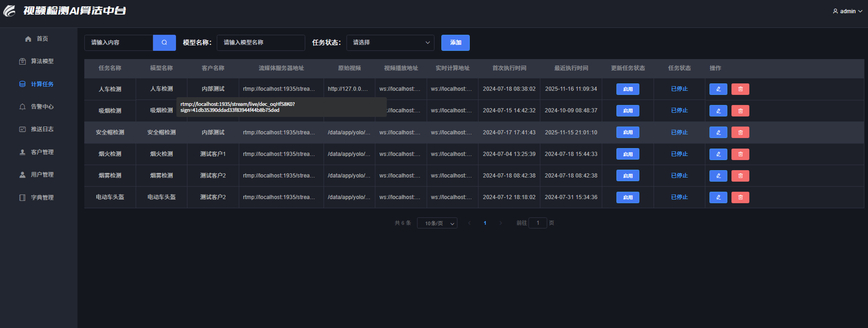Click the home icon beside 首页

pyautogui.click(x=28, y=39)
